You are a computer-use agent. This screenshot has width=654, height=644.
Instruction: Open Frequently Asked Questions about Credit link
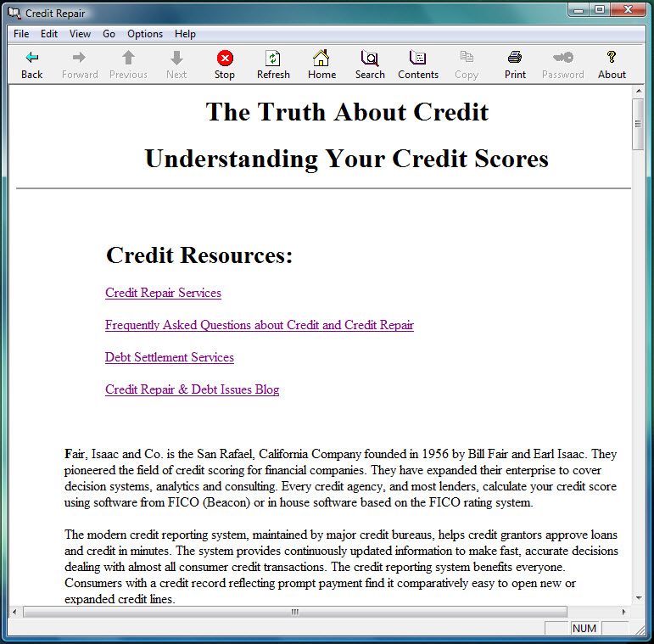click(260, 325)
